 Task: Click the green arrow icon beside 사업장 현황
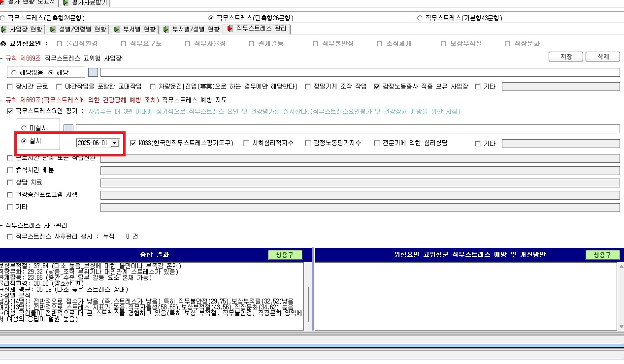pyautogui.click(x=4, y=30)
